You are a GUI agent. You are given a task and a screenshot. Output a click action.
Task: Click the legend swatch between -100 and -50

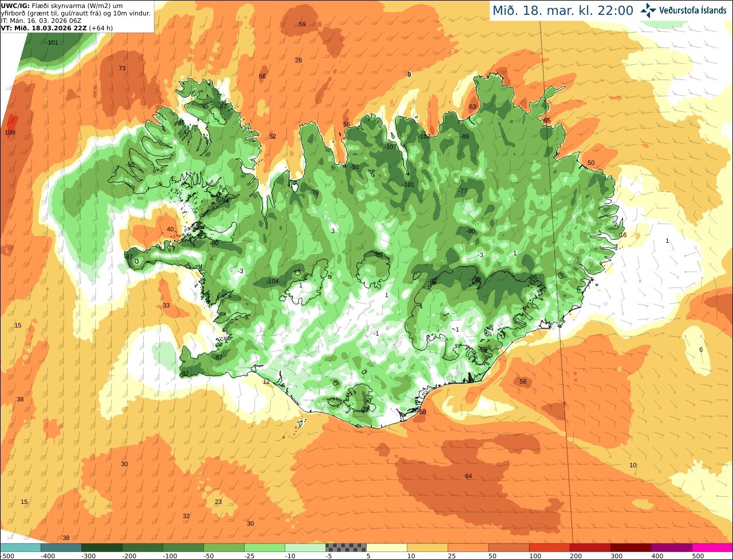point(183,547)
